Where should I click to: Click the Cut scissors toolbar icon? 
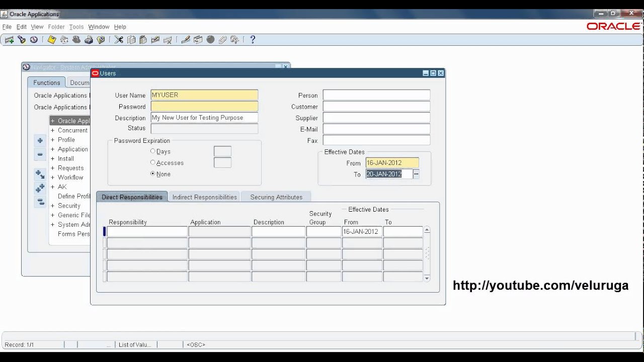(x=119, y=40)
